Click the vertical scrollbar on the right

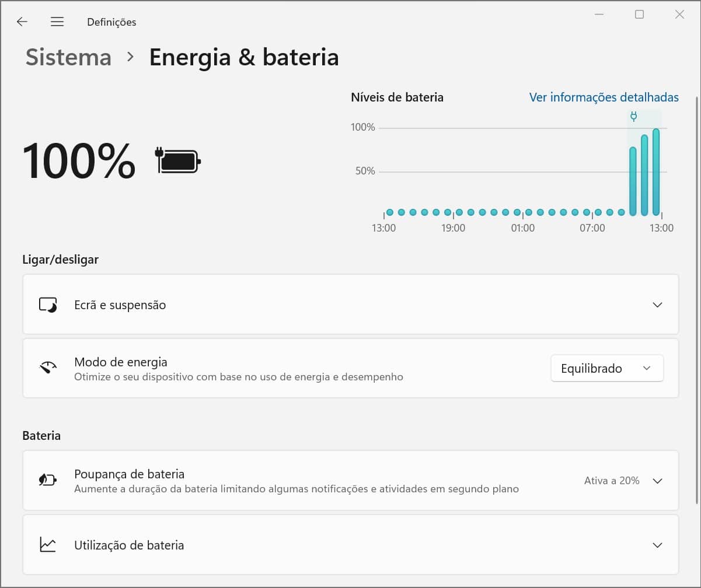pos(697,292)
